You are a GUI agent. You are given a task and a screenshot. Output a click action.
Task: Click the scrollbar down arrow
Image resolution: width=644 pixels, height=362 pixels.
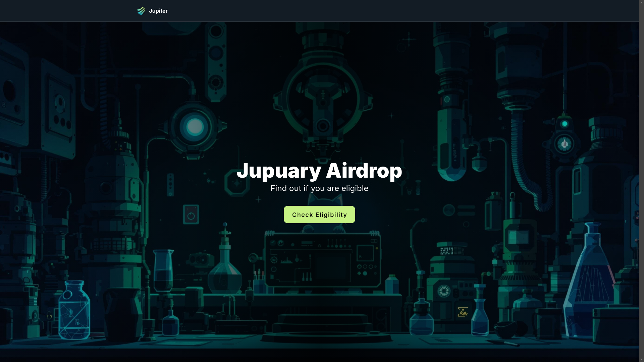click(x=641, y=359)
